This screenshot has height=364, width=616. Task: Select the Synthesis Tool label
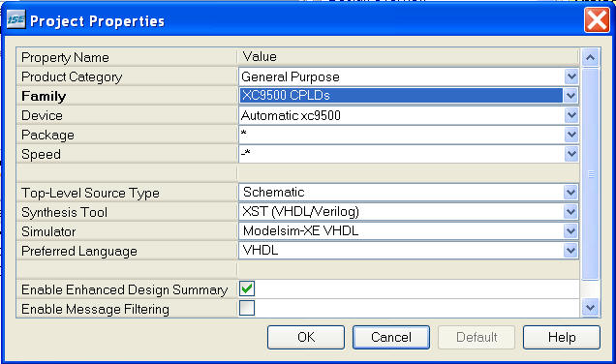[x=64, y=212]
